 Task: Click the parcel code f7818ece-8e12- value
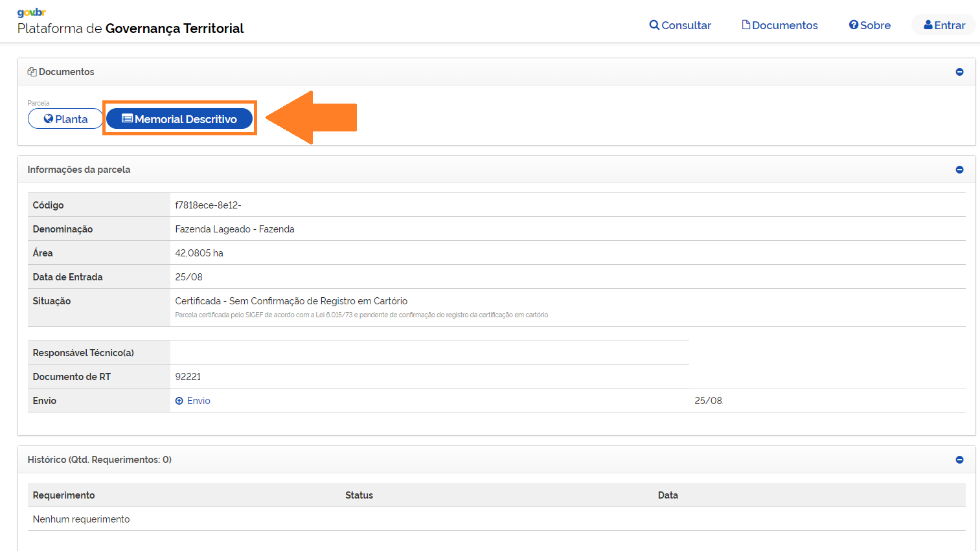tap(208, 205)
